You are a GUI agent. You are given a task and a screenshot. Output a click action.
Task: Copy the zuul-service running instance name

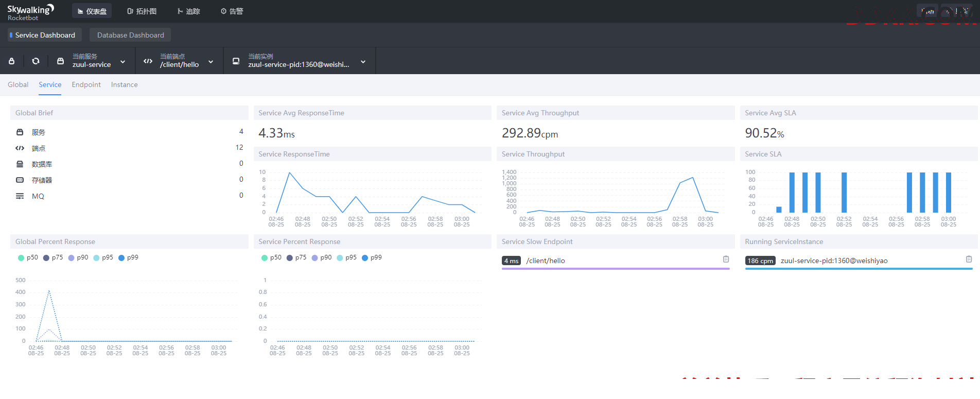(x=969, y=259)
